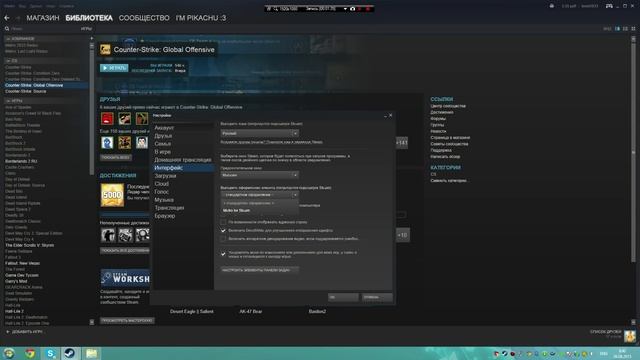640x360 pixels.
Task: Open the preferred window dropdown
Action: coord(260,175)
